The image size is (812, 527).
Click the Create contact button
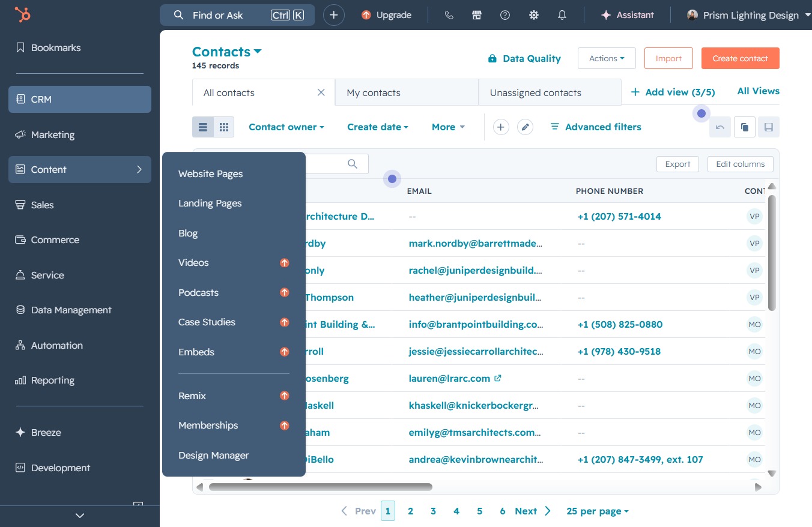740,58
